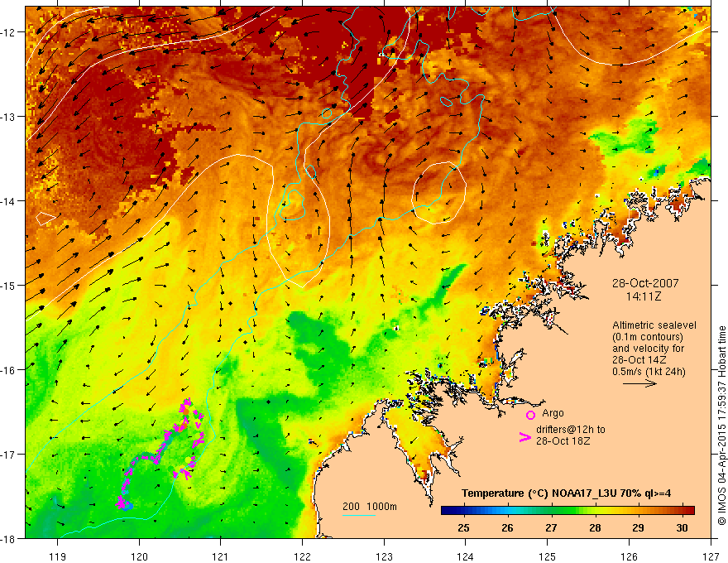Click the cyan depth contour sample line
The height and width of the screenshot is (563, 728).
click(359, 515)
